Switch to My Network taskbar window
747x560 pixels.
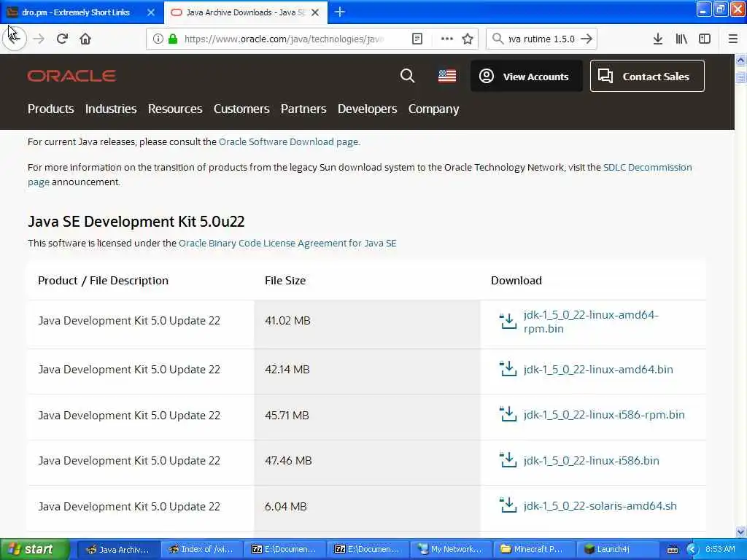coord(451,549)
